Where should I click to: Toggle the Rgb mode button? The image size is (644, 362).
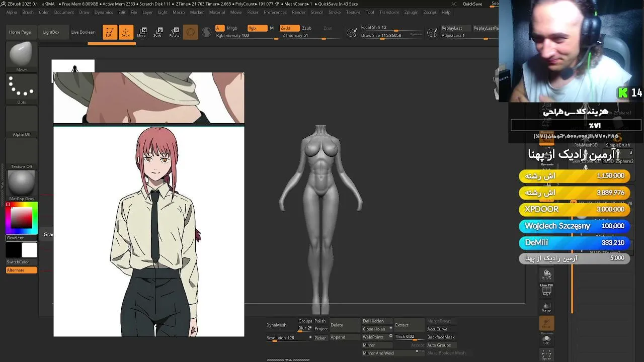pyautogui.click(x=257, y=28)
